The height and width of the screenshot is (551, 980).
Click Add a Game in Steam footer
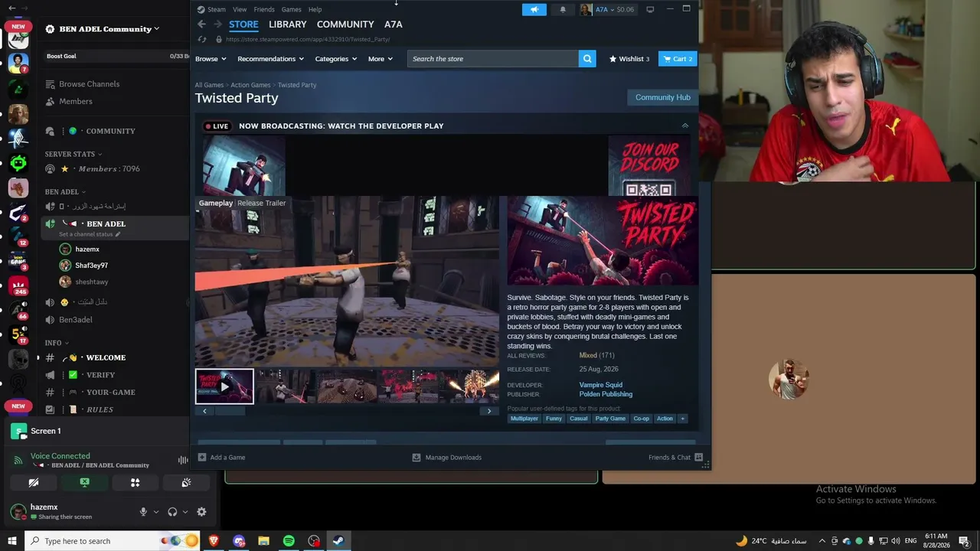pyautogui.click(x=221, y=458)
